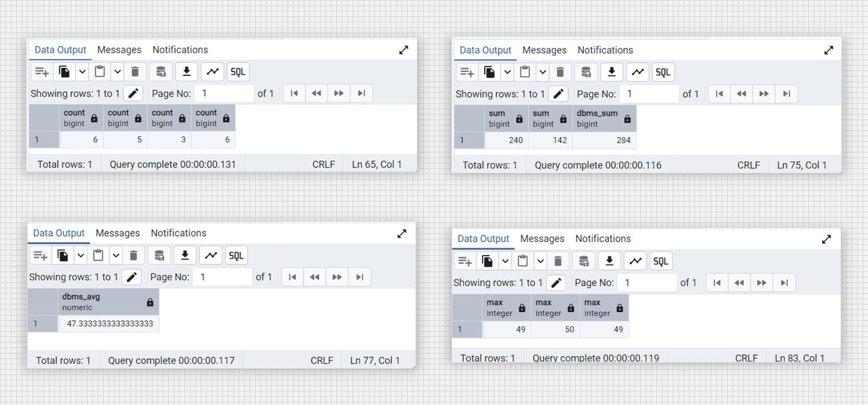The width and height of the screenshot is (868, 405).
Task: Click SQL button in max results panel
Action: [x=661, y=261]
